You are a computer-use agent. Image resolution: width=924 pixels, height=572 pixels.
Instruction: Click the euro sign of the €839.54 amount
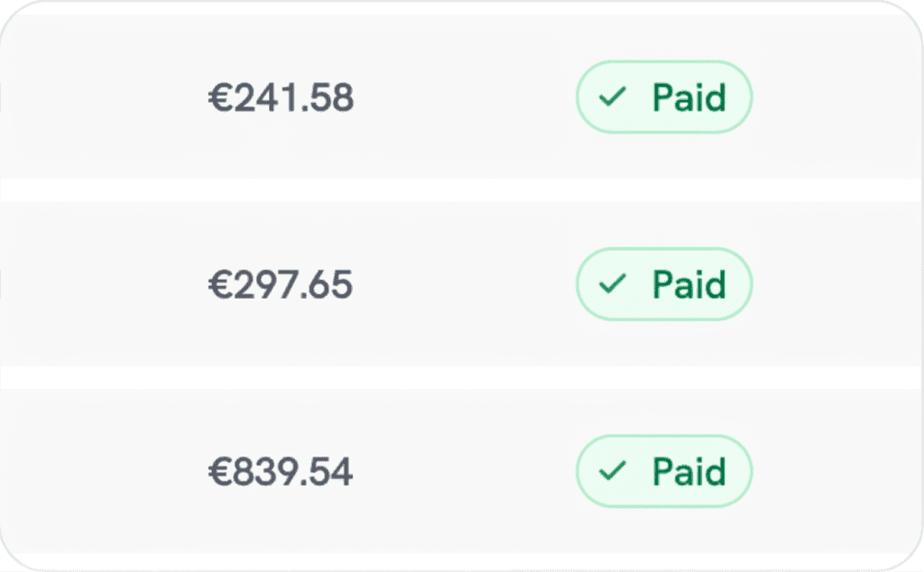[x=220, y=472]
